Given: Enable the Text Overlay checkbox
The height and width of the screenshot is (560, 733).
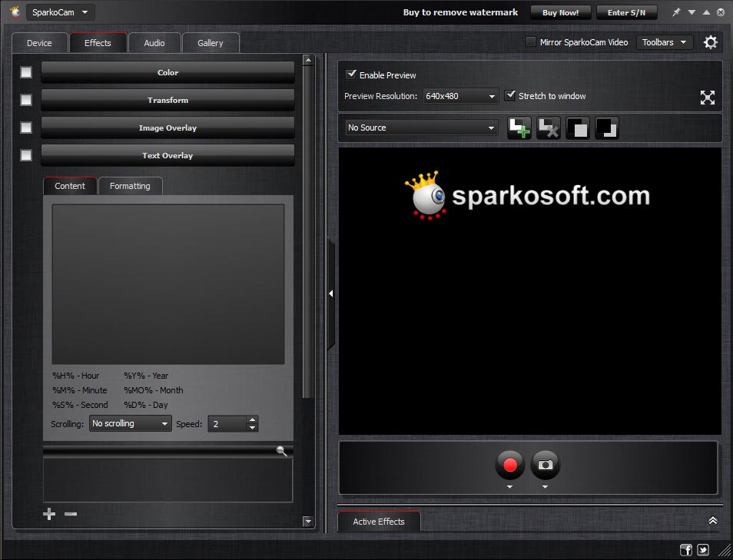Looking at the screenshot, I should 26,155.
